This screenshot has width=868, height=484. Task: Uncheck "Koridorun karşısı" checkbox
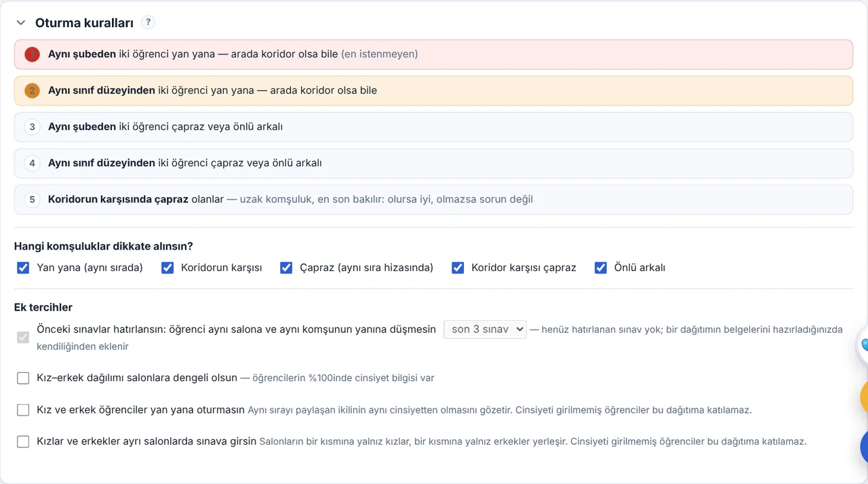167,268
